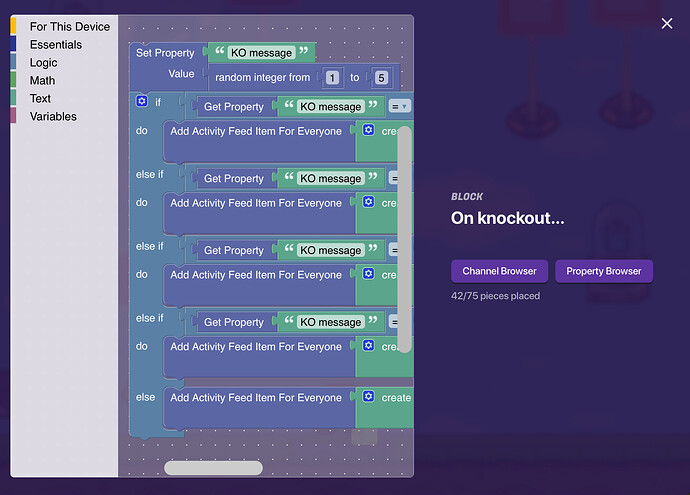
Task: Select the Essentials block category
Action: point(56,45)
